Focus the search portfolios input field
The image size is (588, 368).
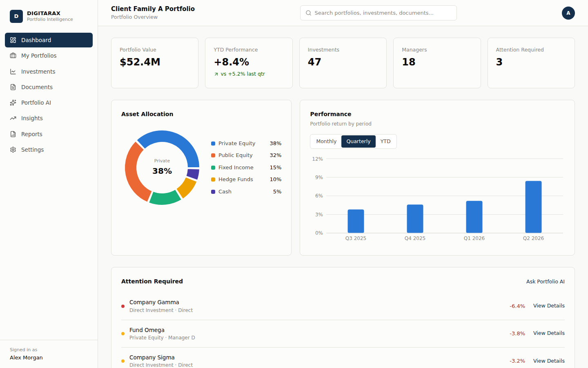pos(378,13)
